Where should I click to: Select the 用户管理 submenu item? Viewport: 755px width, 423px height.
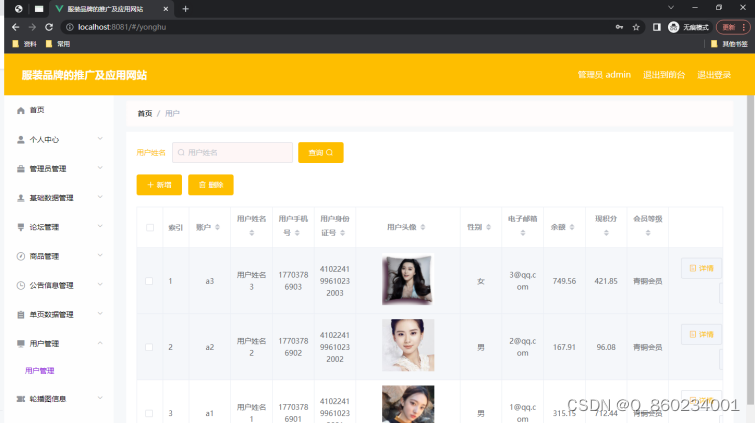tap(39, 370)
